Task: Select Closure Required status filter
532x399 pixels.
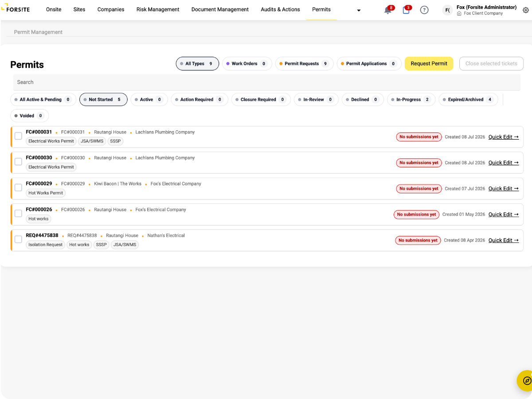Action: (261, 99)
